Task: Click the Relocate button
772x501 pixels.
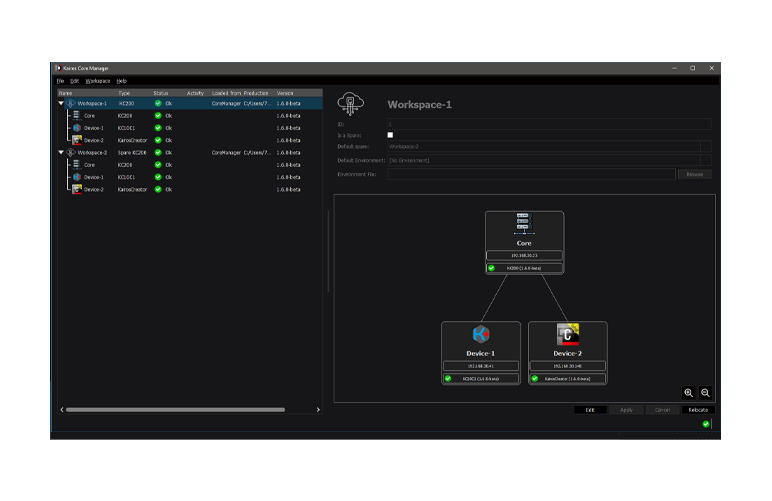Action: (x=699, y=410)
